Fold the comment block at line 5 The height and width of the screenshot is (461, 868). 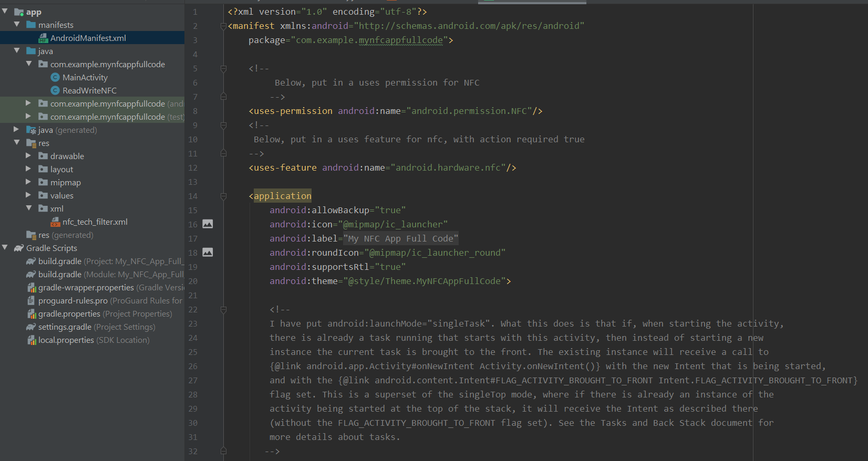tap(223, 69)
